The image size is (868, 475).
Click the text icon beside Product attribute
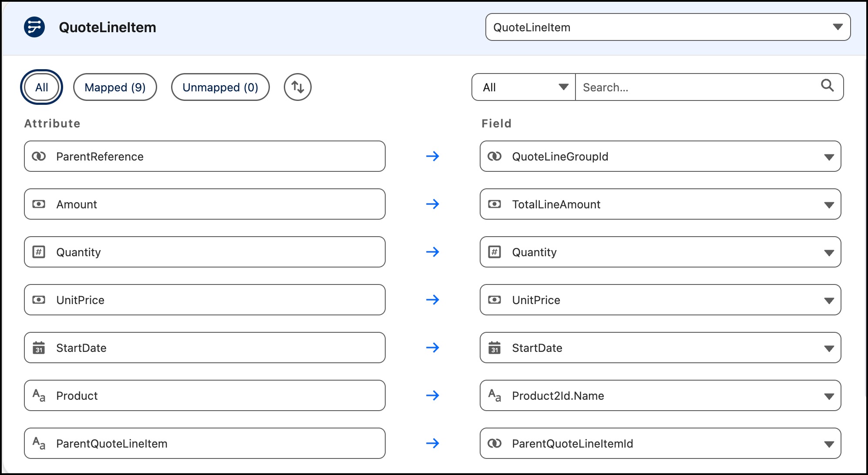point(39,395)
